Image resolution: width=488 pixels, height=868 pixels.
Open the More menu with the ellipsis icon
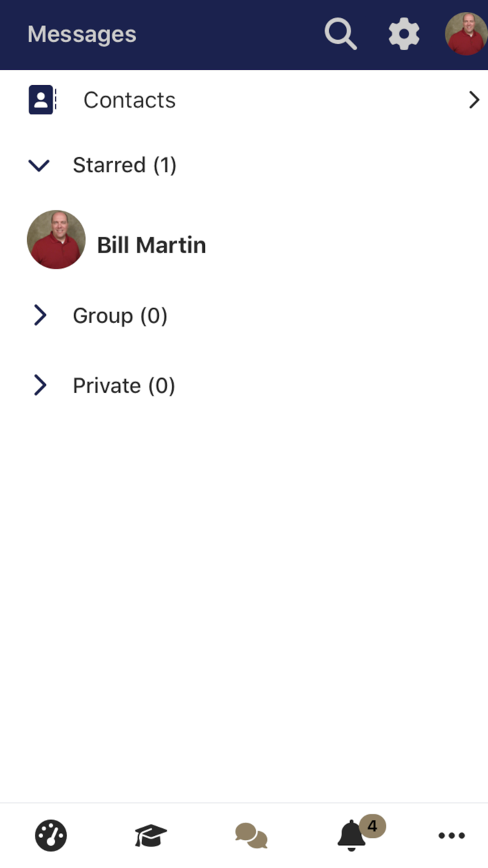tap(452, 835)
